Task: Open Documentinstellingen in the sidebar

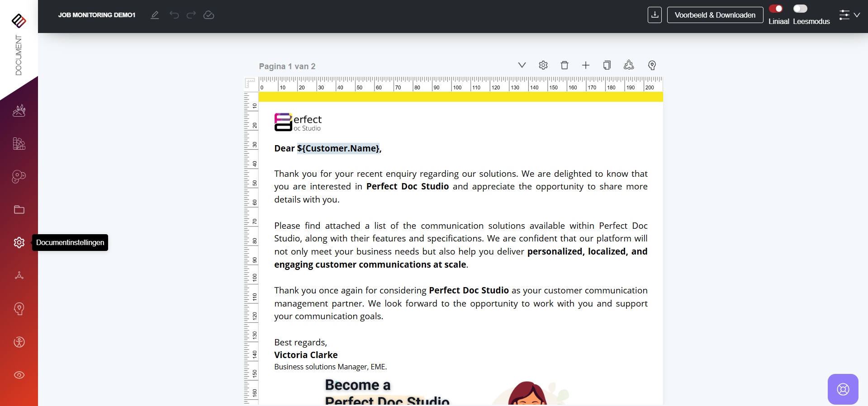Action: click(19, 243)
